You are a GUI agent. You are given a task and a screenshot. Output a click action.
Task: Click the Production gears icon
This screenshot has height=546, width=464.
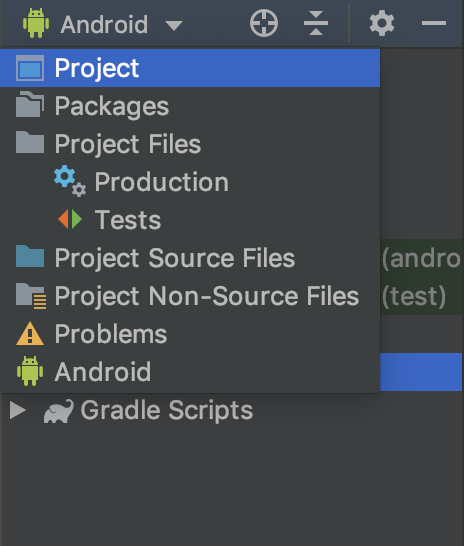[70, 181]
